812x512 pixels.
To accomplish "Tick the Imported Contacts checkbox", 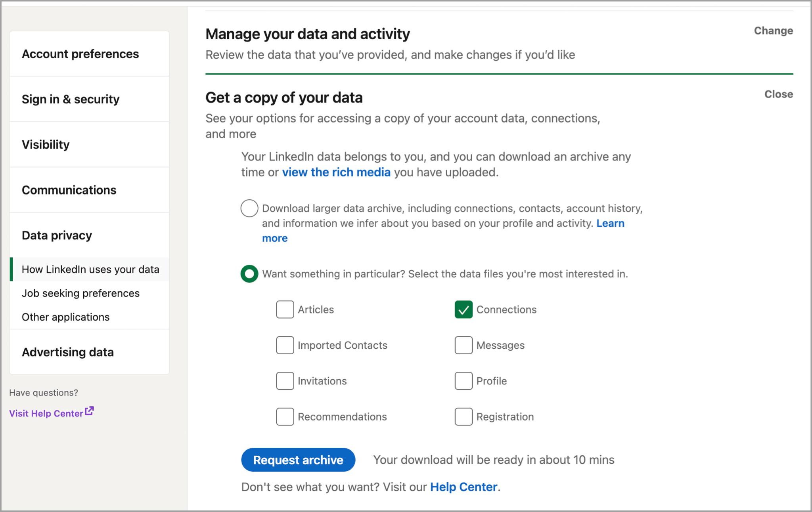I will click(x=285, y=345).
